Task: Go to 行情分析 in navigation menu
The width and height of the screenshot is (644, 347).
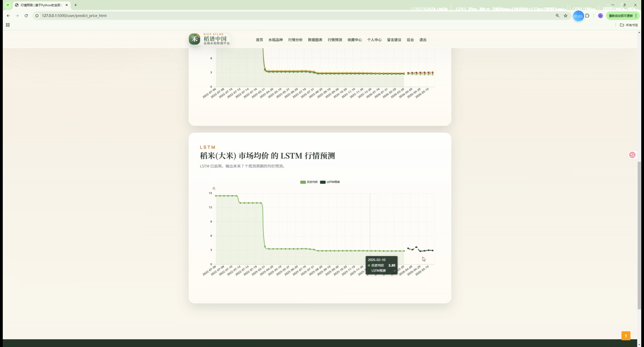Action: point(295,40)
